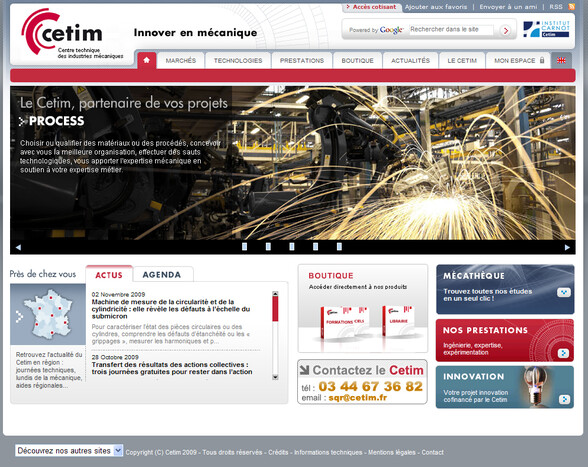Click the phone number 03 44 67 36 82
The width and height of the screenshot is (588, 467).
(370, 386)
